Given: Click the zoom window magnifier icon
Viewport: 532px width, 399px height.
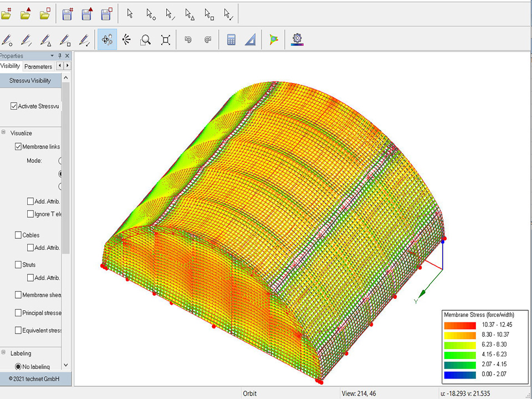Looking at the screenshot, I should [x=146, y=40].
